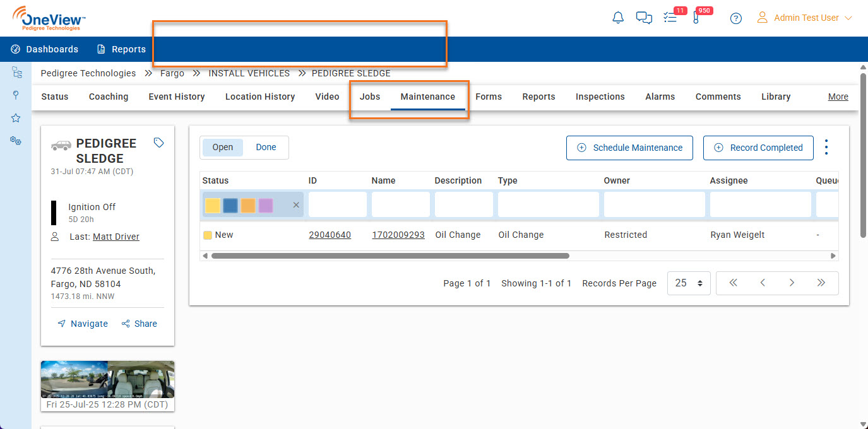Click the Schedule Maintenance button
This screenshot has width=868, height=429.
(629, 148)
